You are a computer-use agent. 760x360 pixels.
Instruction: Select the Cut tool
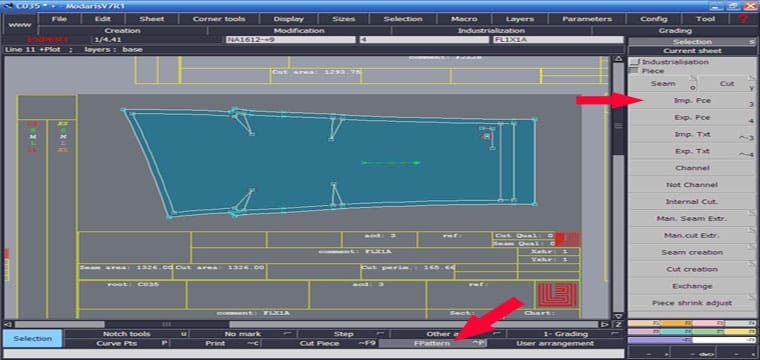(x=728, y=83)
